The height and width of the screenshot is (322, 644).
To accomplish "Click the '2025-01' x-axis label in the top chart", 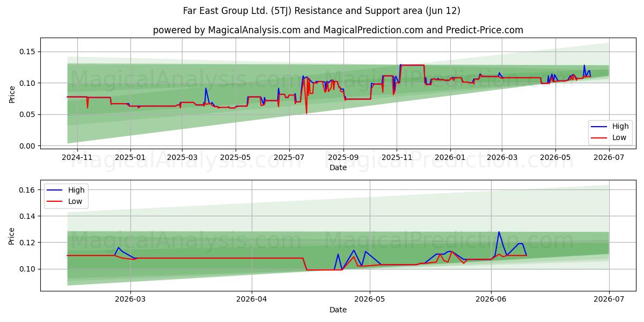I will (x=130, y=157).
